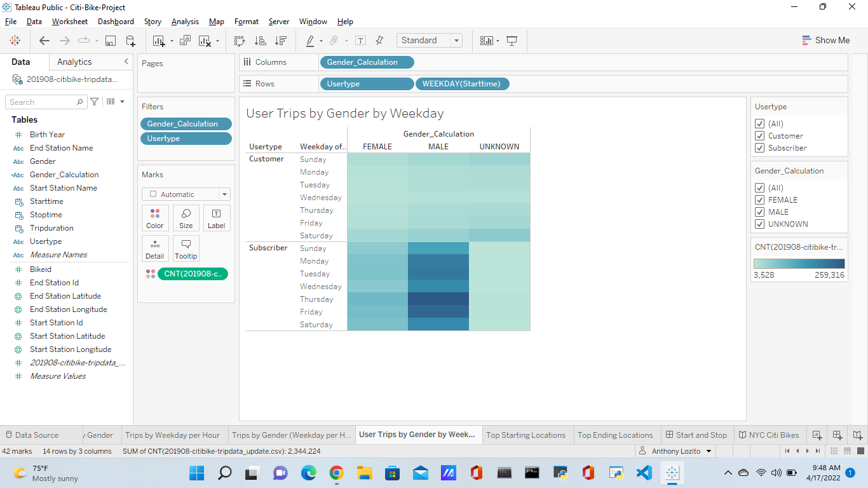
Task: Click the Detail button on Marks card
Action: (155, 248)
